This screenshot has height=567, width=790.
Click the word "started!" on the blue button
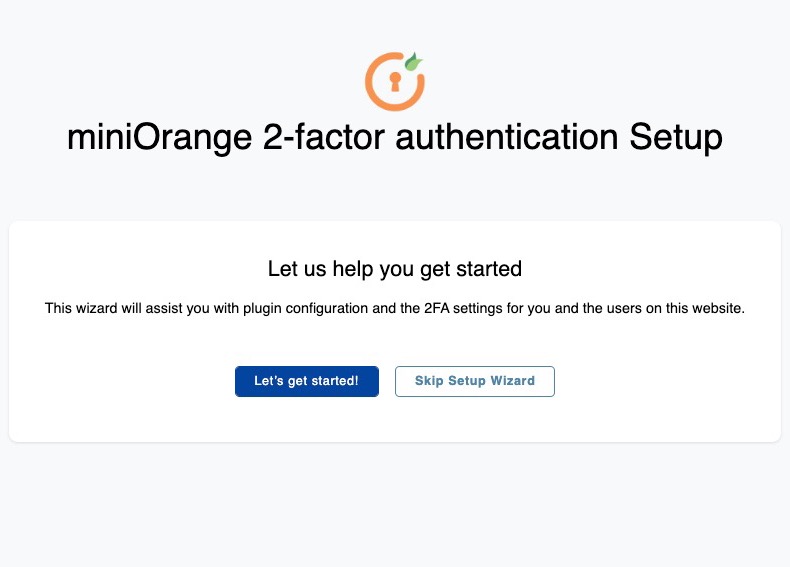point(333,381)
